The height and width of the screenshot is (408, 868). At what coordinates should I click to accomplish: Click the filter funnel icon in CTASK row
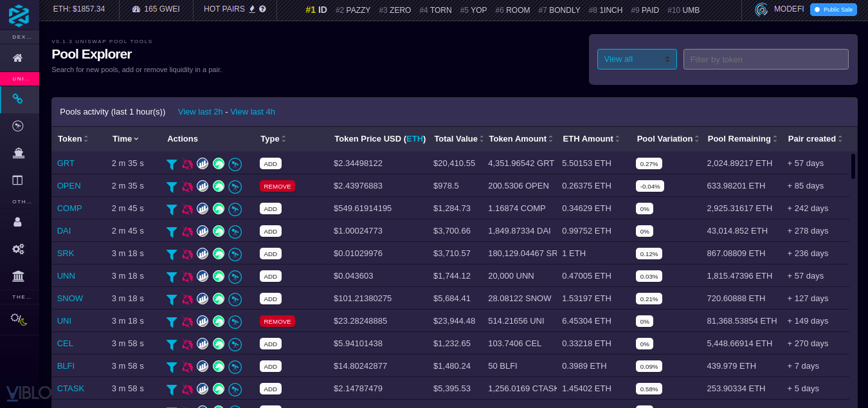(172, 389)
